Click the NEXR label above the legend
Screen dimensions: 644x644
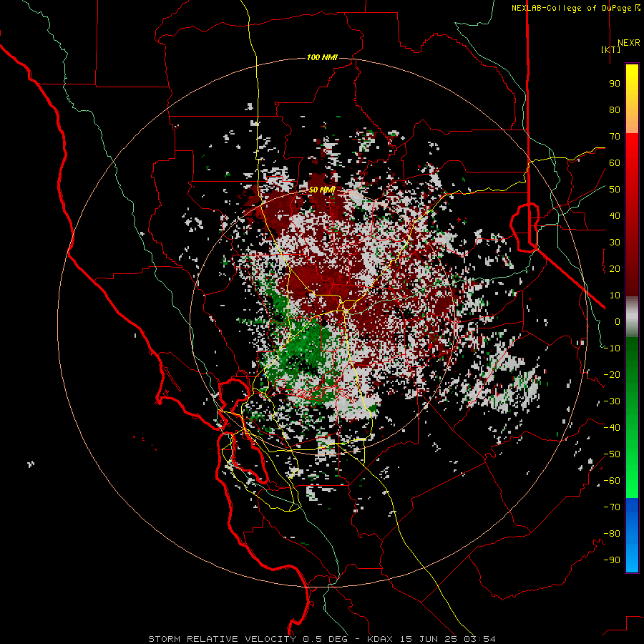[x=629, y=43]
